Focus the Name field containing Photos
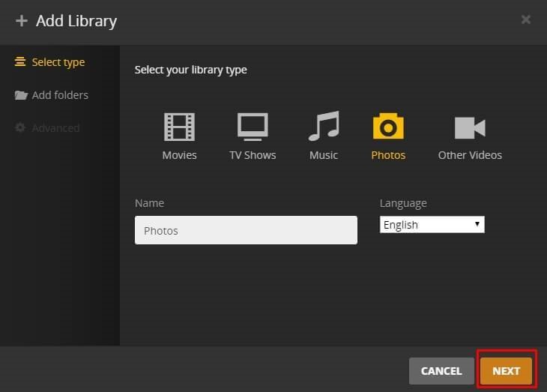This screenshot has width=547, height=392. [246, 231]
